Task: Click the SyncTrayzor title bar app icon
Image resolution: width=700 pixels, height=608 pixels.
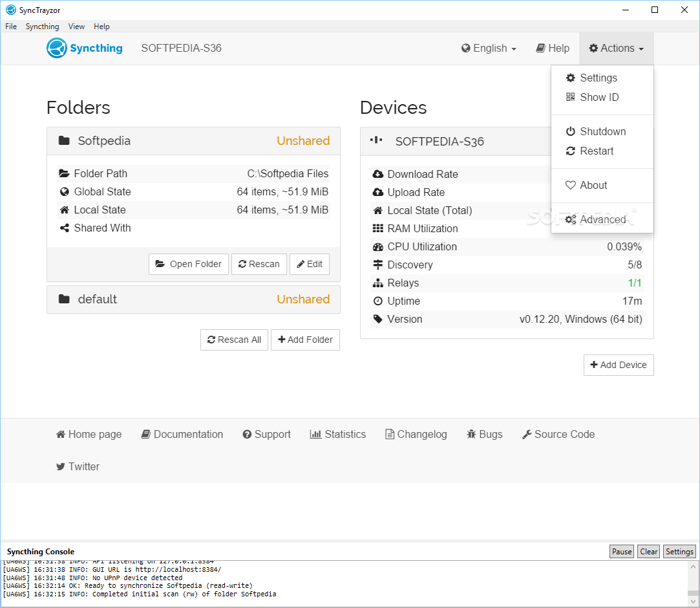Action: [x=11, y=10]
